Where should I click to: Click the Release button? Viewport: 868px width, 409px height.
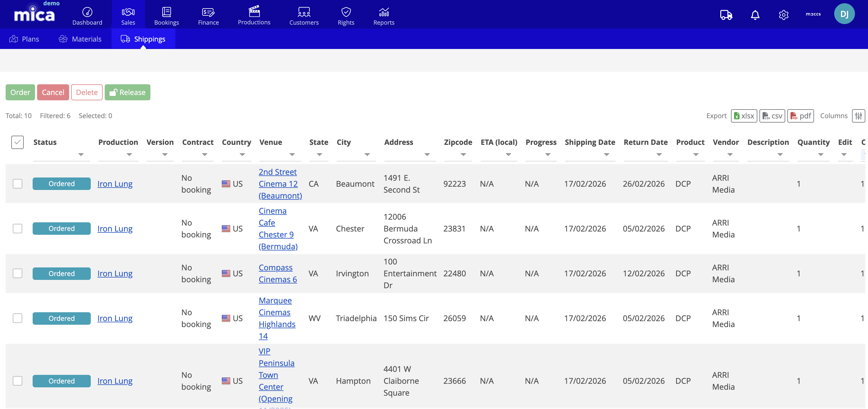[127, 92]
